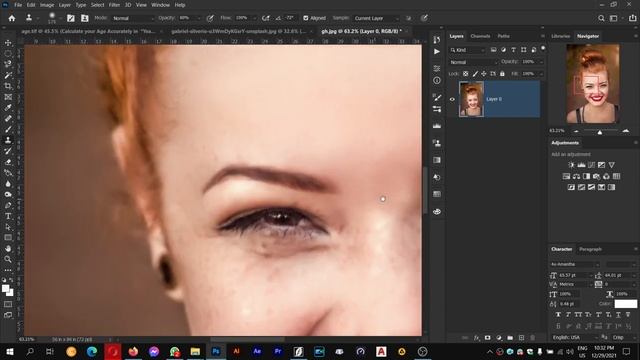This screenshot has height=360, width=640.
Task: Create a new layer
Action: click(x=521, y=338)
